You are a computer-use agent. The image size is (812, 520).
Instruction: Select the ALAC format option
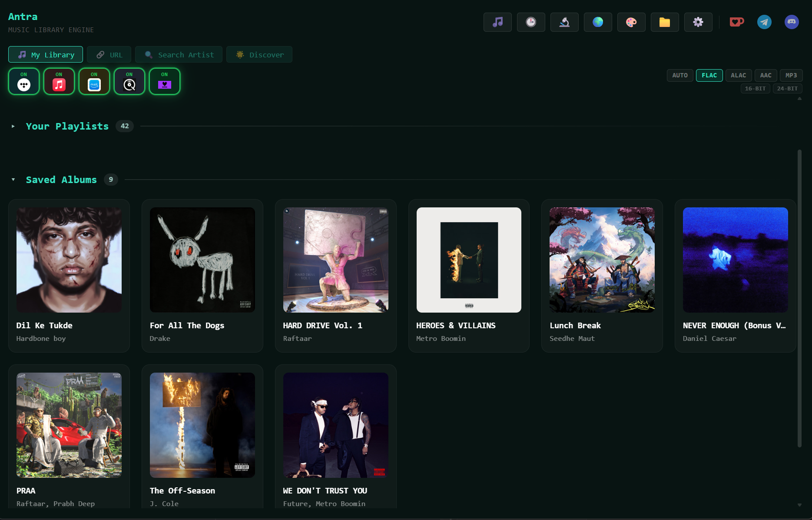click(739, 75)
